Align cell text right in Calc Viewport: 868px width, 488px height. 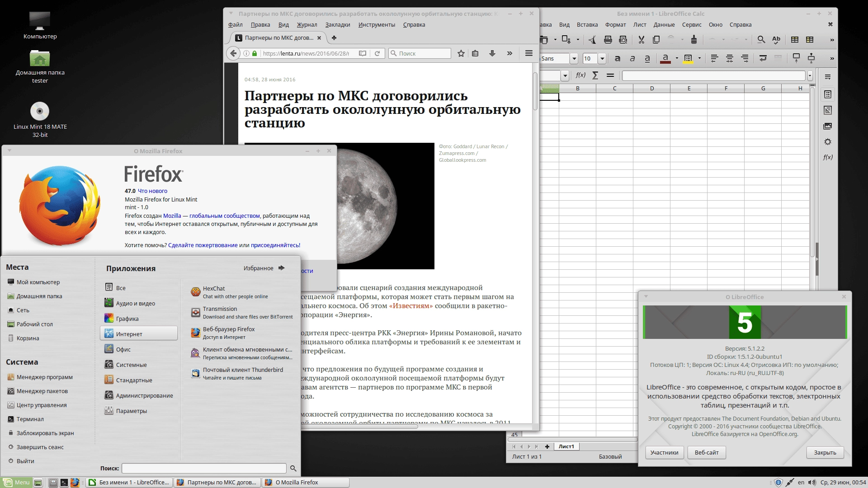point(745,58)
